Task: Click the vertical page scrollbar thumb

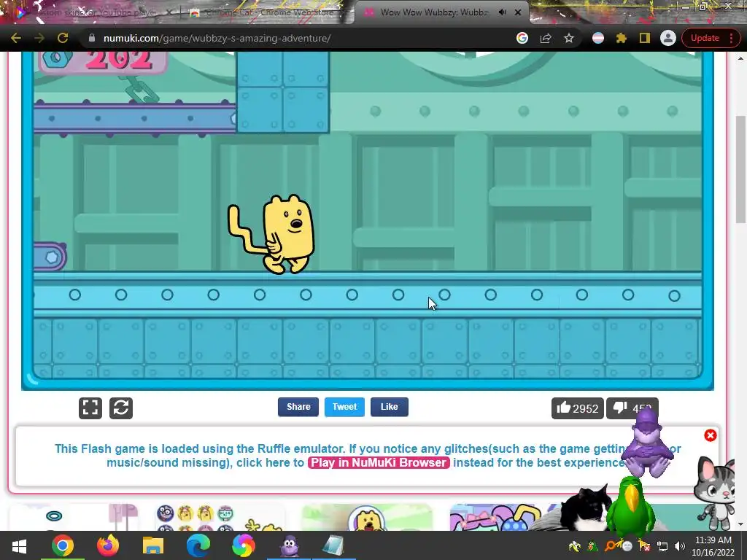Action: tap(740, 169)
